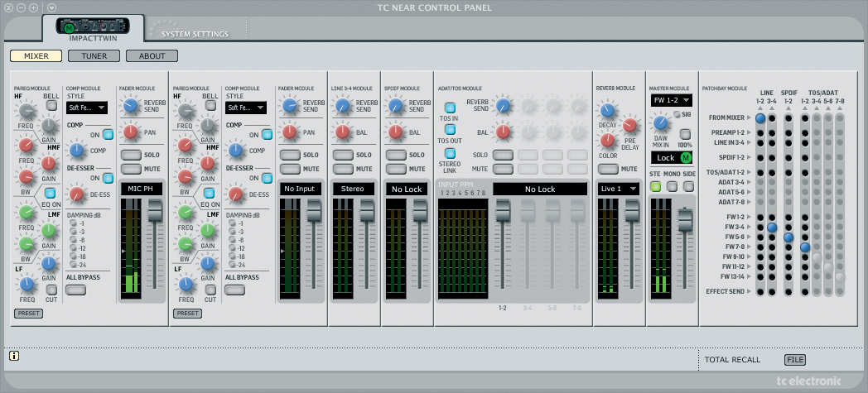Open first channel compressor STYLE dropdown
868x393 pixels.
(87, 108)
